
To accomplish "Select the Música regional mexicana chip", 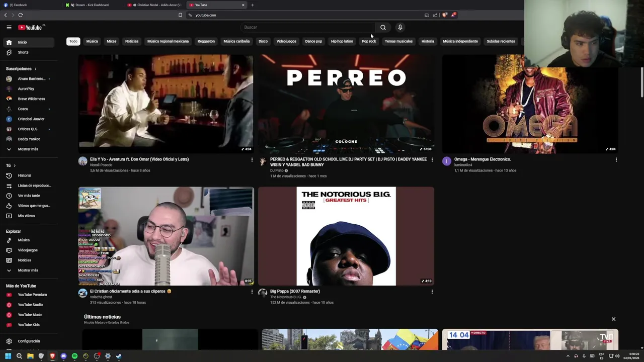I will (168, 41).
